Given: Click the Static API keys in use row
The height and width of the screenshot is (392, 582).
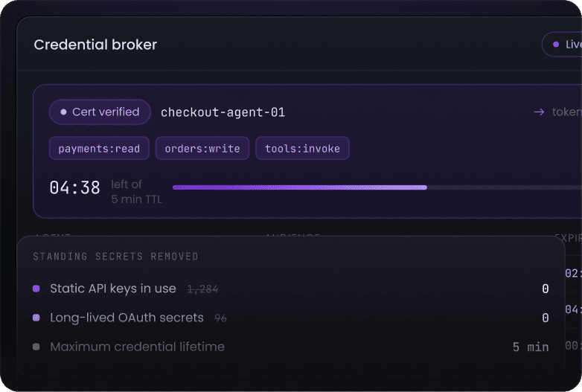Looking at the screenshot, I should click(x=291, y=289).
